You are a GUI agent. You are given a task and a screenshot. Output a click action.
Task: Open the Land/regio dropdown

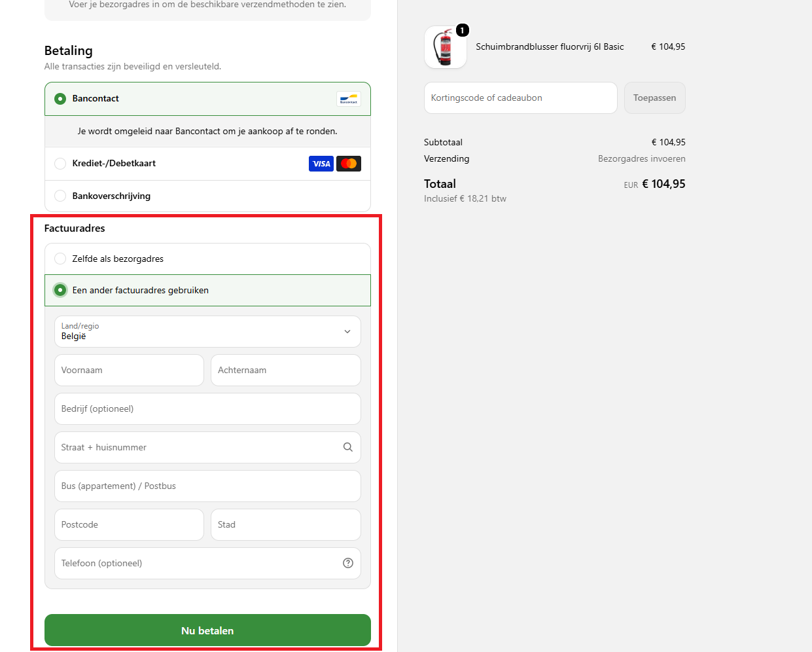tap(207, 331)
